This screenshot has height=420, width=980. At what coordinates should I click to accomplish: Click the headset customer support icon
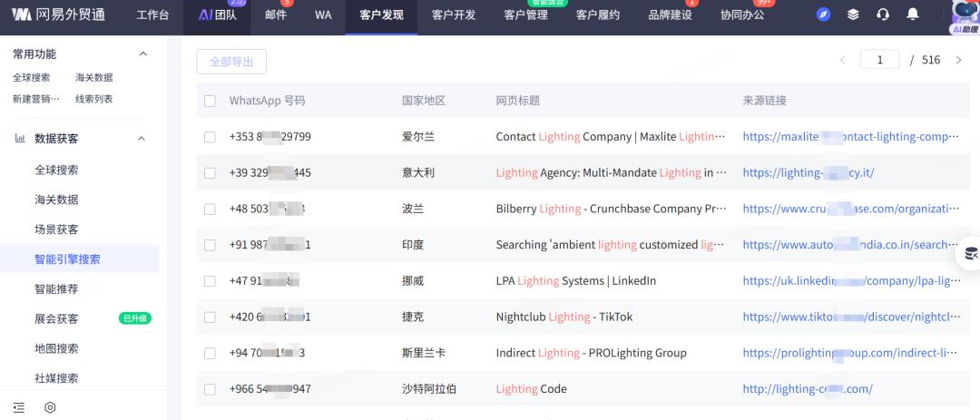[x=883, y=15]
